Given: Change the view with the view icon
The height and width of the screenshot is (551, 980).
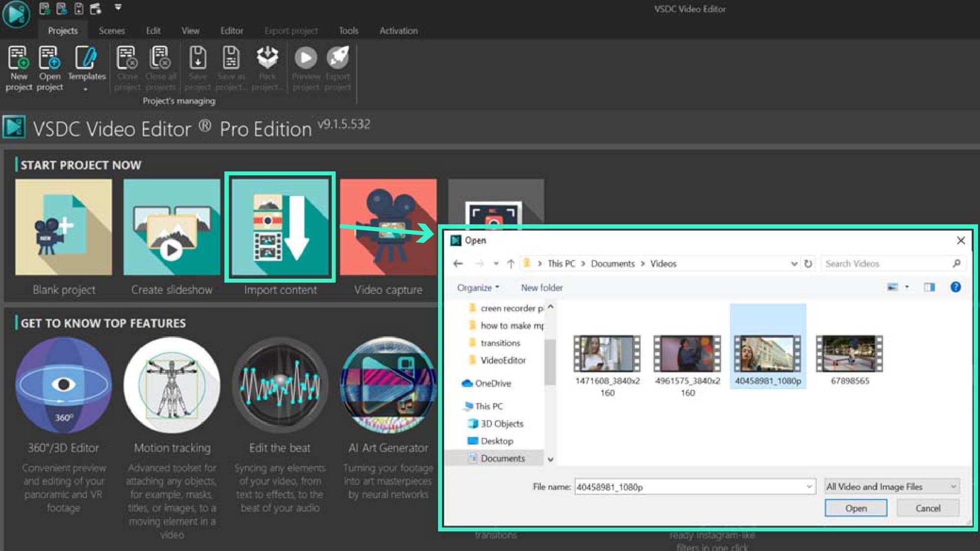Looking at the screenshot, I should (x=892, y=287).
